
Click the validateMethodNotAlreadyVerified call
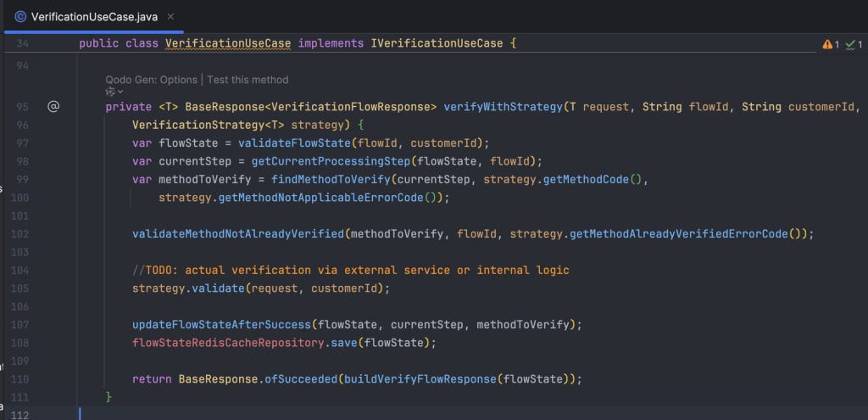tap(238, 234)
